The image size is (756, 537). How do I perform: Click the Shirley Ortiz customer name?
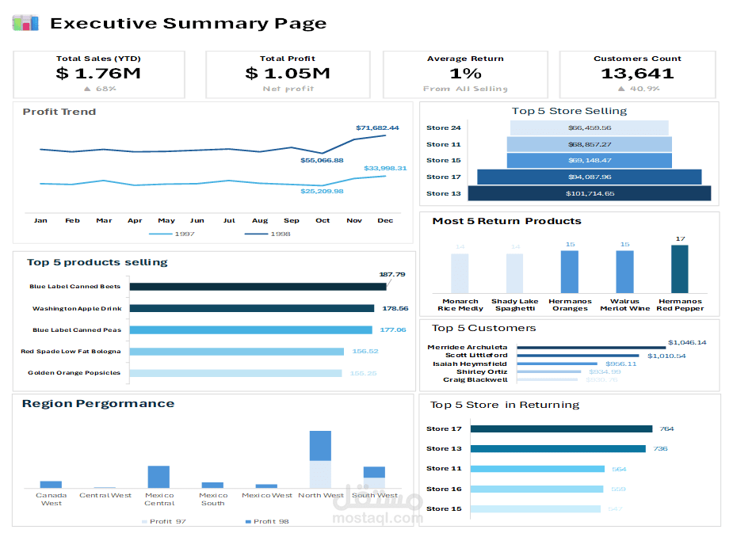[x=482, y=371]
